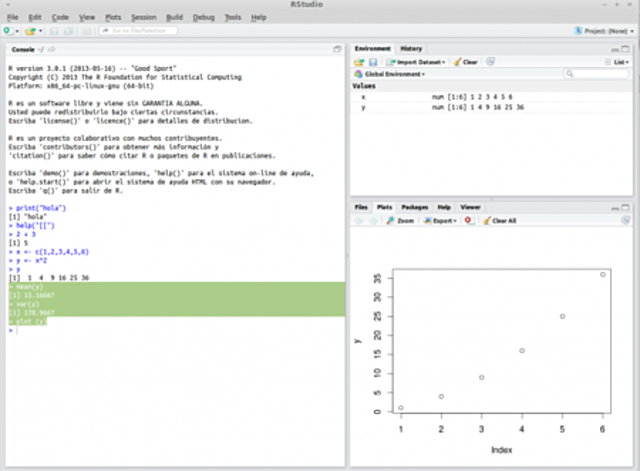Open the Global Environment dropdown
This screenshot has height=471, width=640.
390,74
